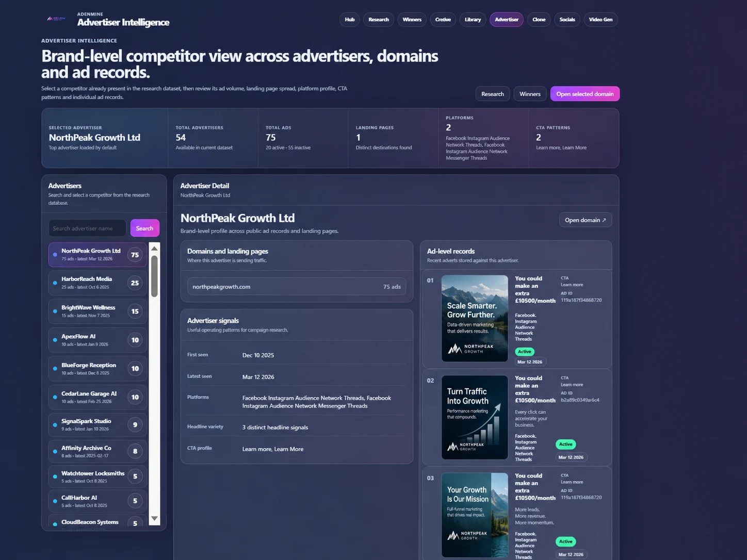Select CallHarbor AI advertiser
The image size is (747, 560).
98,501
